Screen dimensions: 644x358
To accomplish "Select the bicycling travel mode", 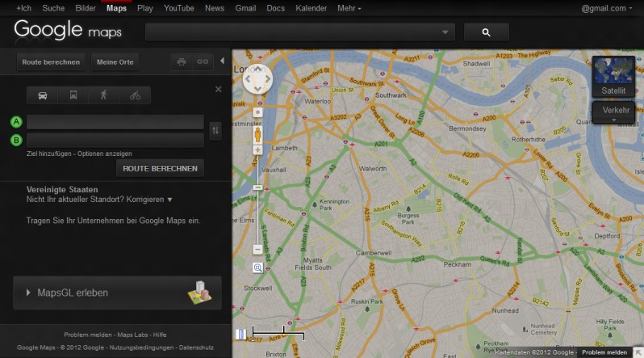I will pyautogui.click(x=135, y=95).
